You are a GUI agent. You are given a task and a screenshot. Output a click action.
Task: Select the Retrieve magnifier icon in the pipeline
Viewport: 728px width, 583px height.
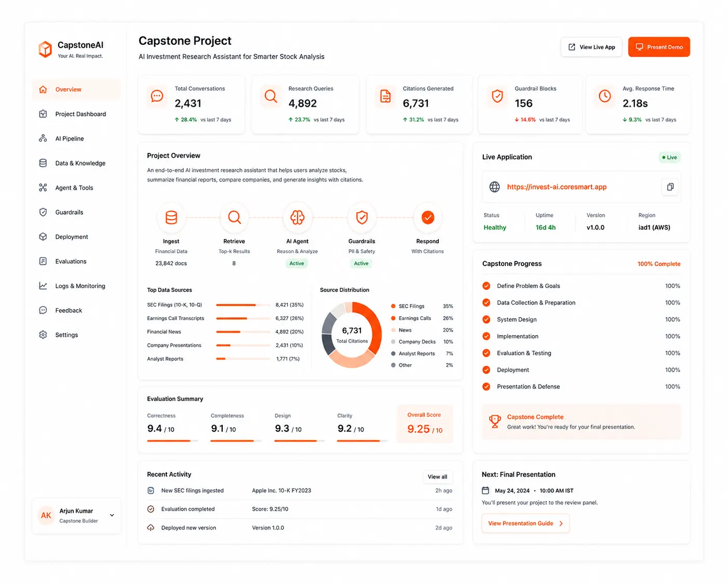(x=234, y=218)
